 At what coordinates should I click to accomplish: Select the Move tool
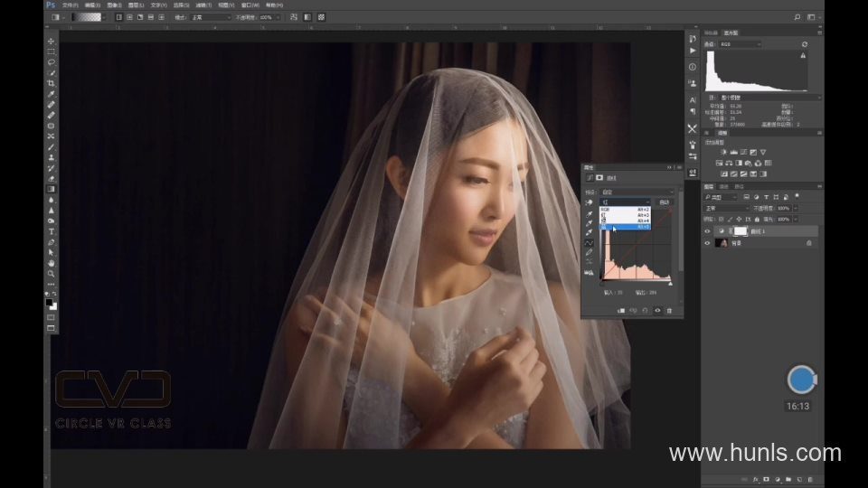51,41
